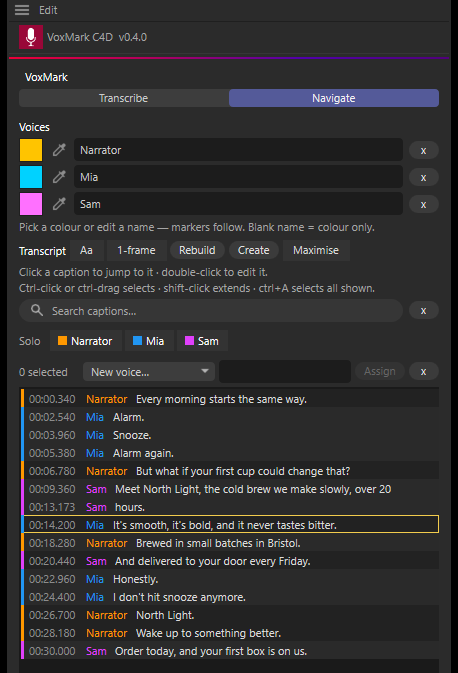Image resolution: width=458 pixels, height=673 pixels.
Task: Edit the Mia voice name field
Action: coord(238,177)
